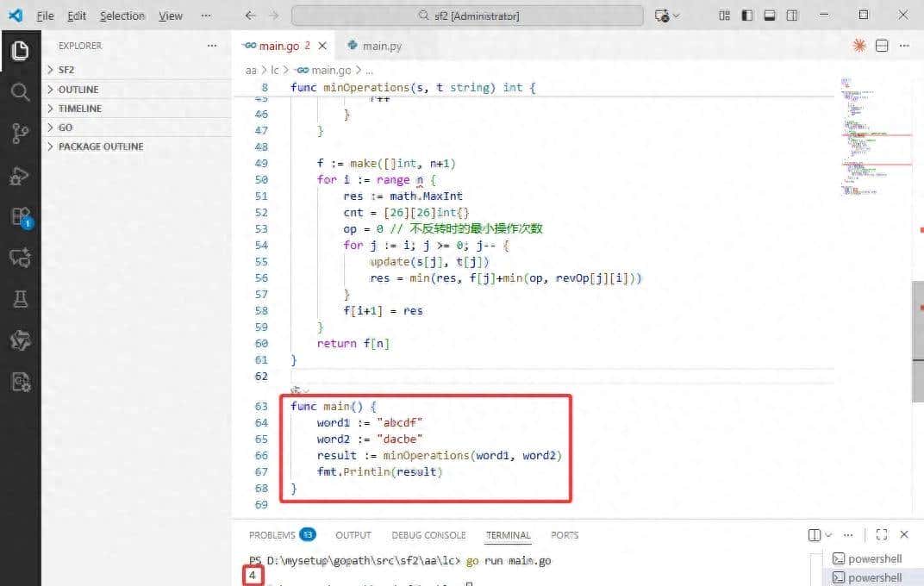924x586 pixels.
Task: Maximize the terminal panel size
Action: tap(881, 535)
